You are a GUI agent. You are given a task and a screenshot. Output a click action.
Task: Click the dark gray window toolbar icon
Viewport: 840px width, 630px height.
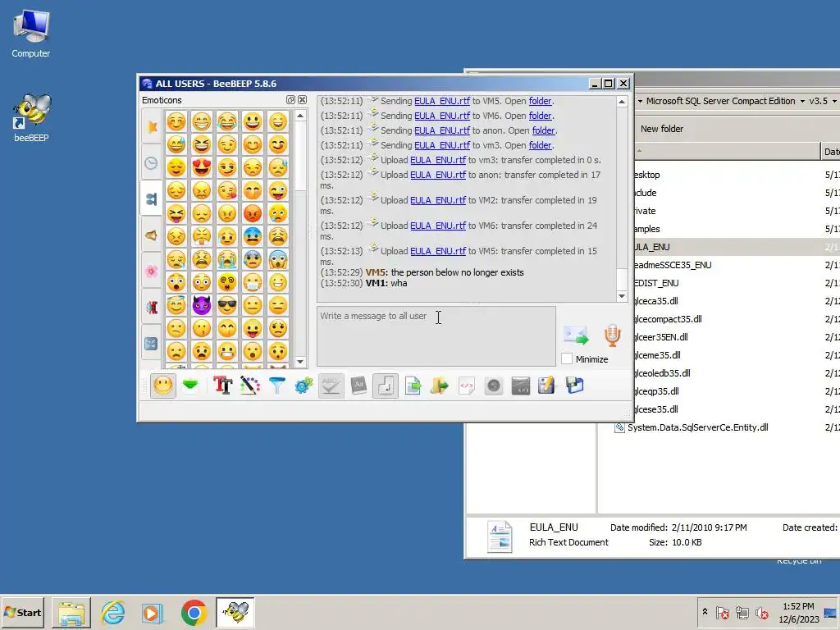520,386
